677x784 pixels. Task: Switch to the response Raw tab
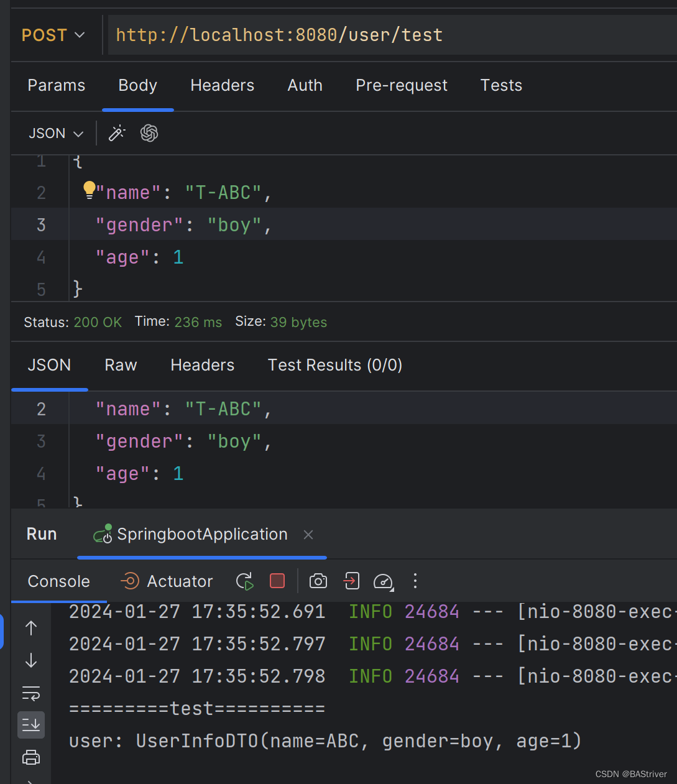coord(121,365)
